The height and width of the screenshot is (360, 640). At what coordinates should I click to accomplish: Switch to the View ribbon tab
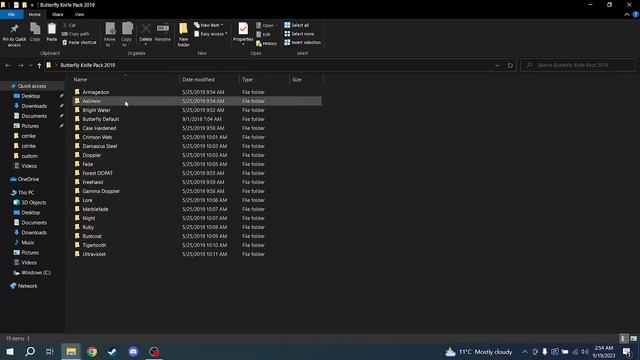point(79,14)
